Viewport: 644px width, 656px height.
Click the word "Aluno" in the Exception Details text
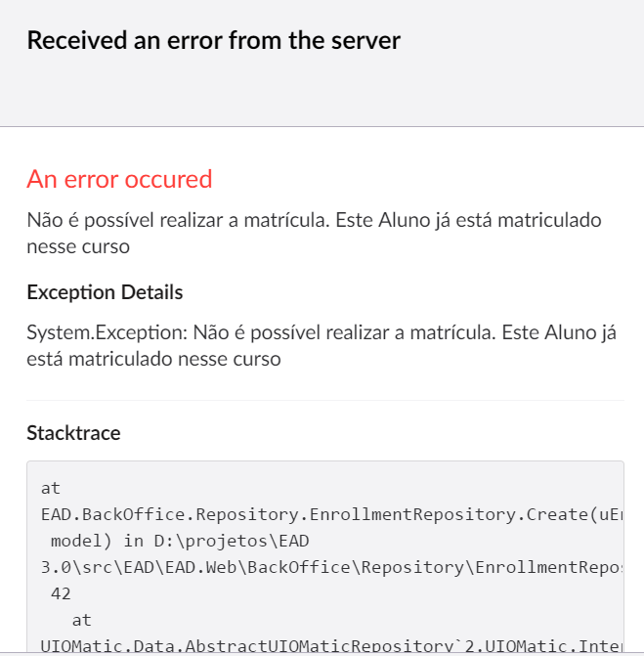[565, 332]
